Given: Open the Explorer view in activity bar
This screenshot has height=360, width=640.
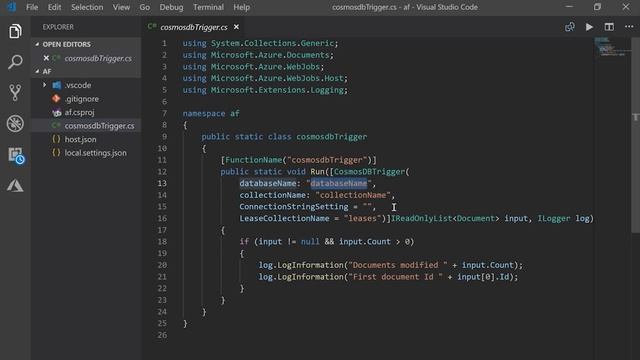Looking at the screenshot, I should pyautogui.click(x=15, y=31).
